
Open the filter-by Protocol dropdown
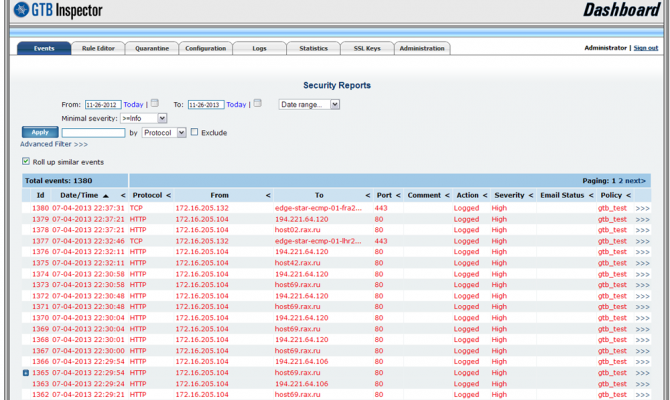[x=164, y=133]
